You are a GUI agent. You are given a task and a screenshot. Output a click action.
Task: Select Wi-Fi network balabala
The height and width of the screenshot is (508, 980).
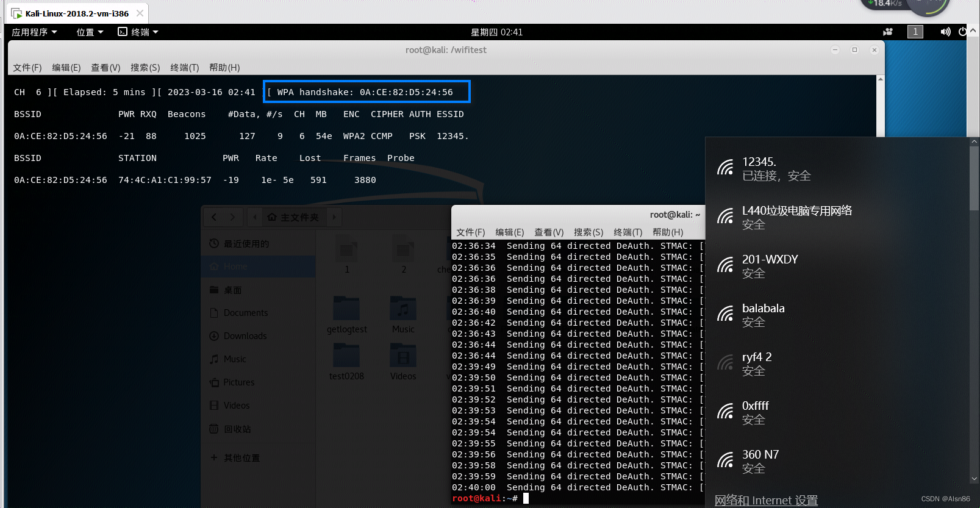(837, 315)
